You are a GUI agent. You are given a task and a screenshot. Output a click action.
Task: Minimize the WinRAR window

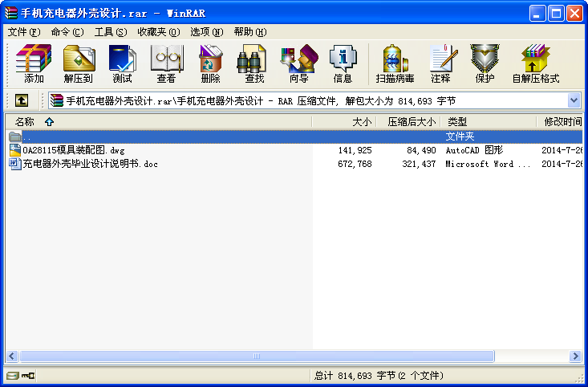[537, 14]
